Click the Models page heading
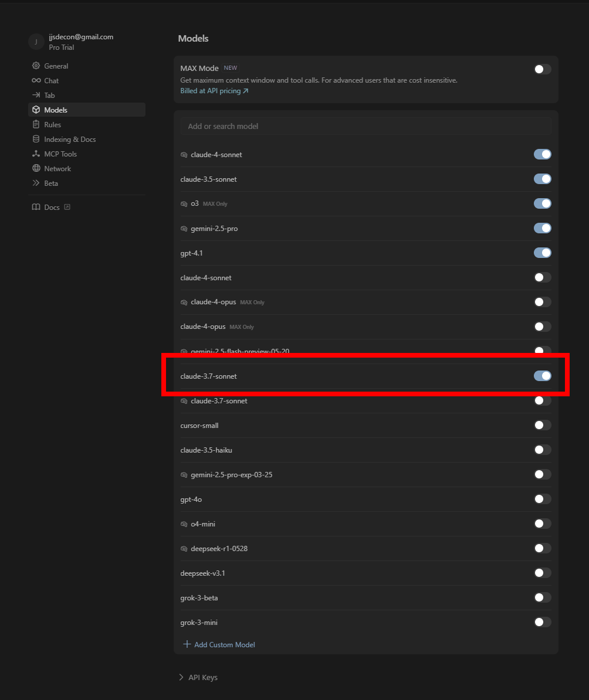Viewport: 589px width, 700px height. [x=193, y=38]
